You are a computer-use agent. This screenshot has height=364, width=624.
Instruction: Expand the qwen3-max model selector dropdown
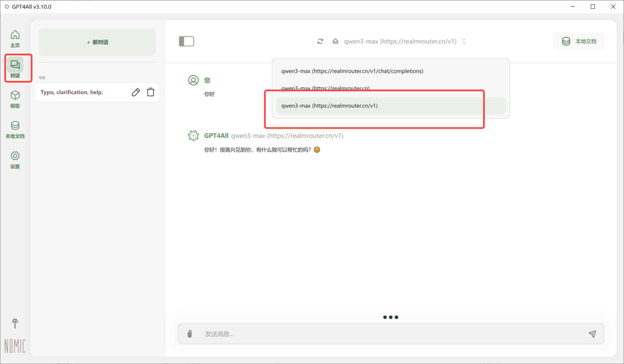coord(400,42)
